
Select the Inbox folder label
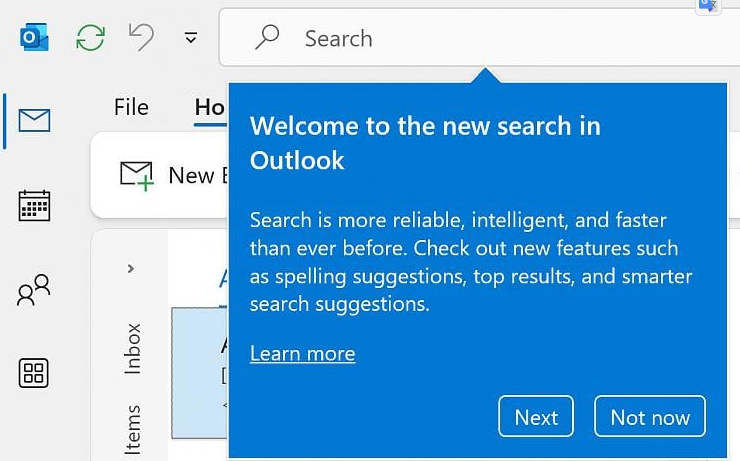(x=133, y=348)
